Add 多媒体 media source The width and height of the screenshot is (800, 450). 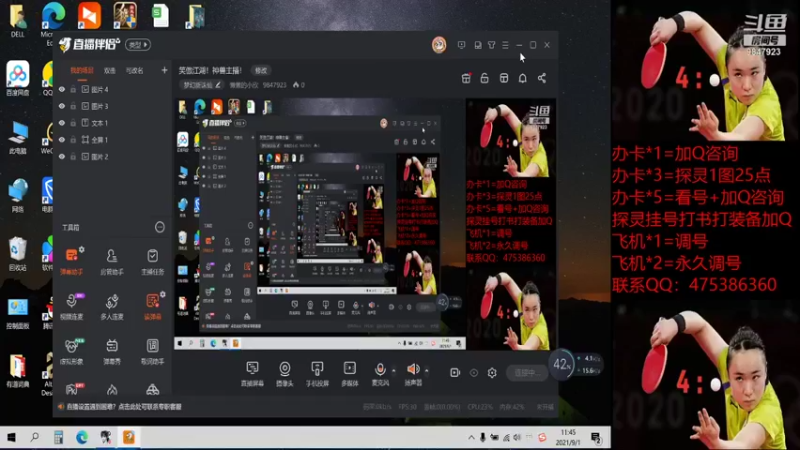click(x=349, y=373)
